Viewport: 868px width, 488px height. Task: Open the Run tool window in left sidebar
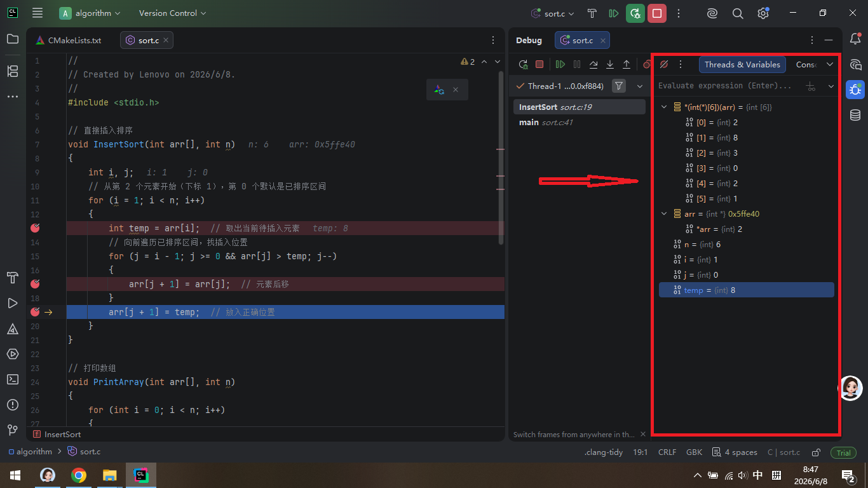pos(13,303)
